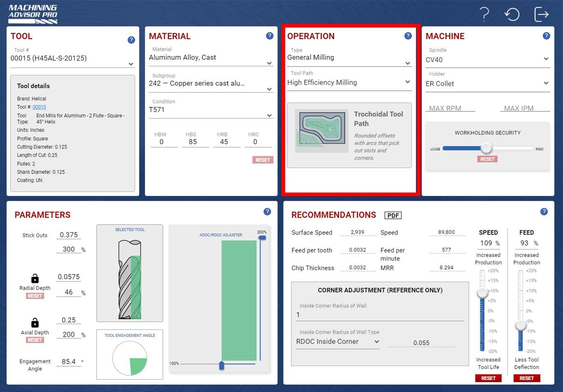The width and height of the screenshot is (563, 392).
Task: Click the ADOC vertical adjuster handle at 200%
Action: point(262,238)
